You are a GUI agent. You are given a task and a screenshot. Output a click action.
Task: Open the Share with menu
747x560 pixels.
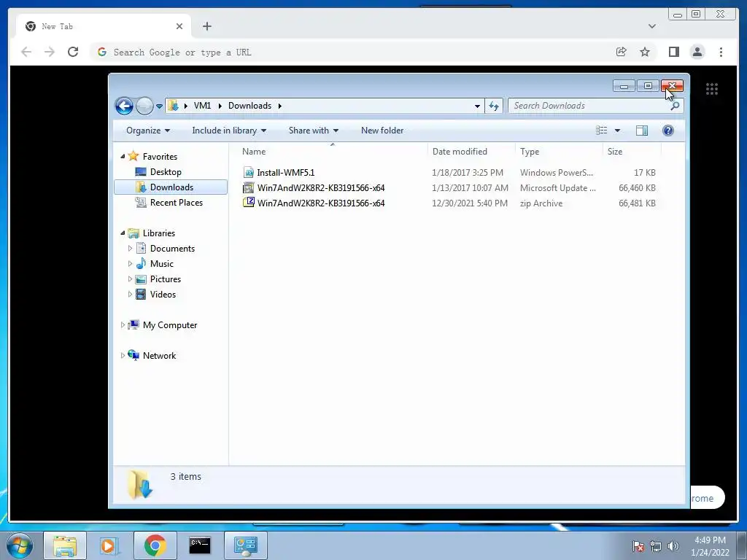(x=314, y=131)
